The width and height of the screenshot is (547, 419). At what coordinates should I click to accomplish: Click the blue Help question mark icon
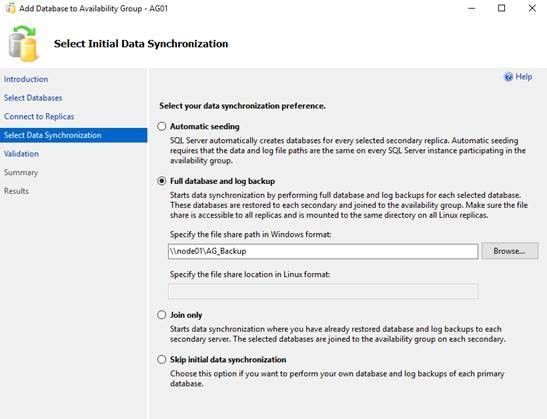(x=509, y=77)
